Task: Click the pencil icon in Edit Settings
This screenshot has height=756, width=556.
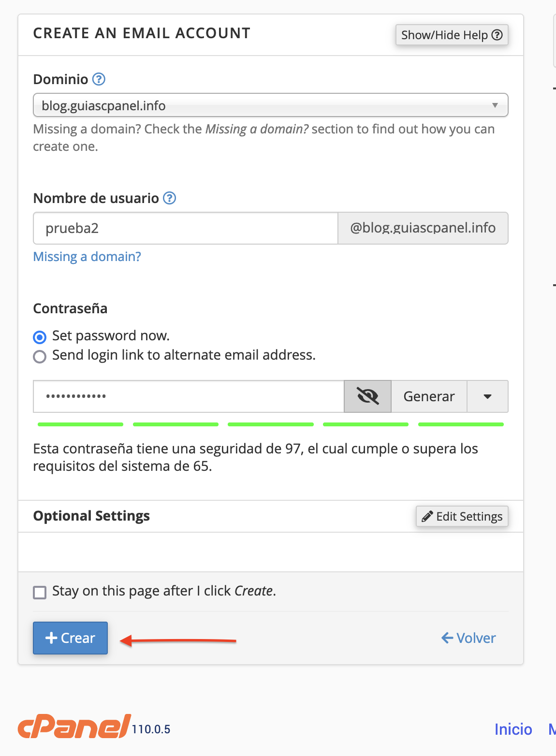Action: pyautogui.click(x=427, y=516)
